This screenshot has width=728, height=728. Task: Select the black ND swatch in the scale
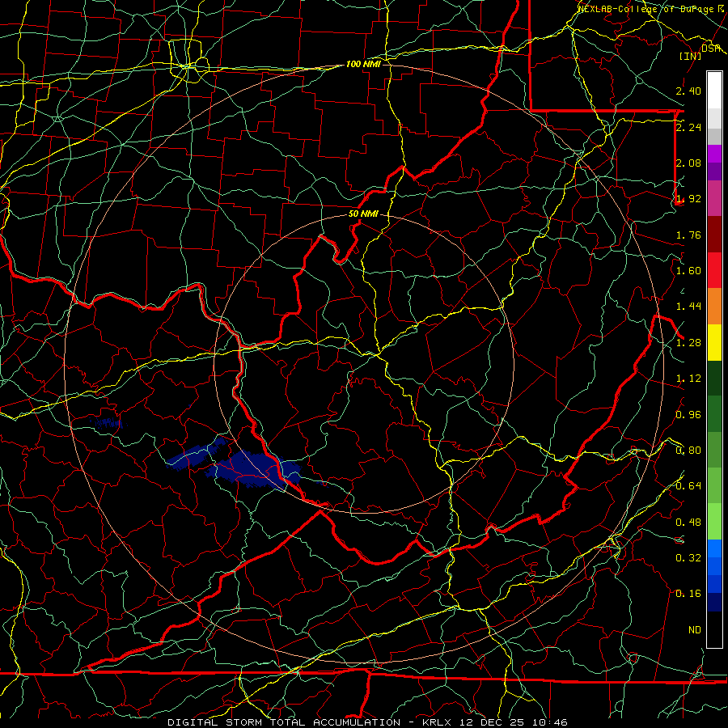point(714,629)
